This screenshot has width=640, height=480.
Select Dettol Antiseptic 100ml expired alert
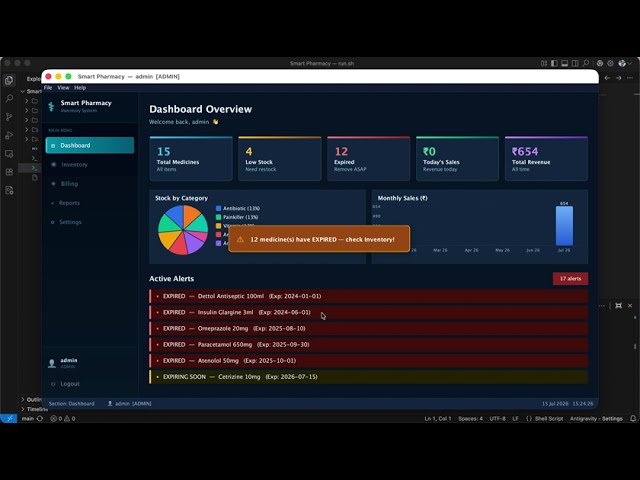point(369,296)
